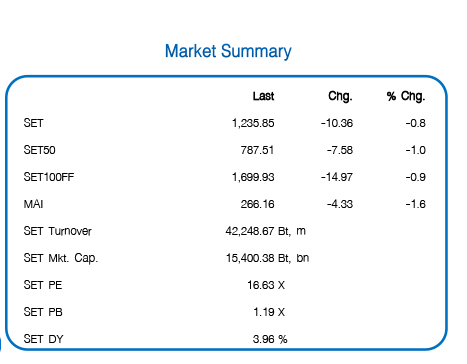Click the SET100FF row label

[49, 177]
